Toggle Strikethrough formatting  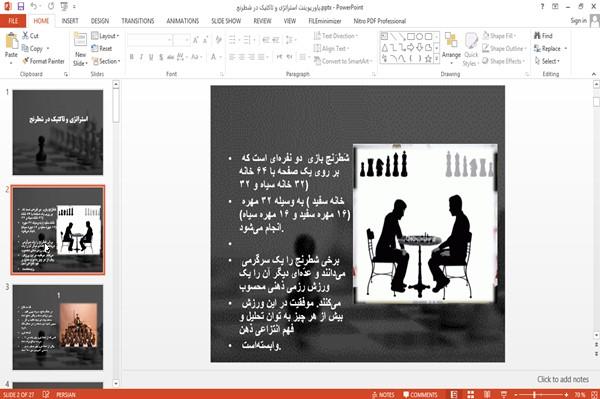[x=171, y=57]
